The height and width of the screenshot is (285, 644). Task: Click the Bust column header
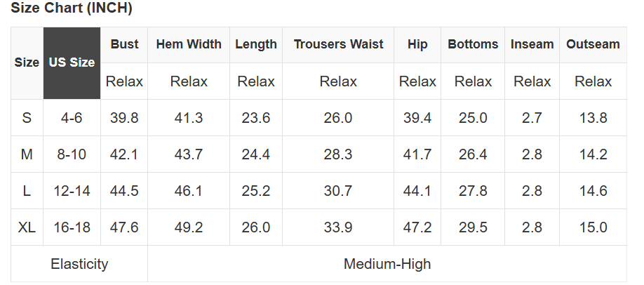coord(124,44)
